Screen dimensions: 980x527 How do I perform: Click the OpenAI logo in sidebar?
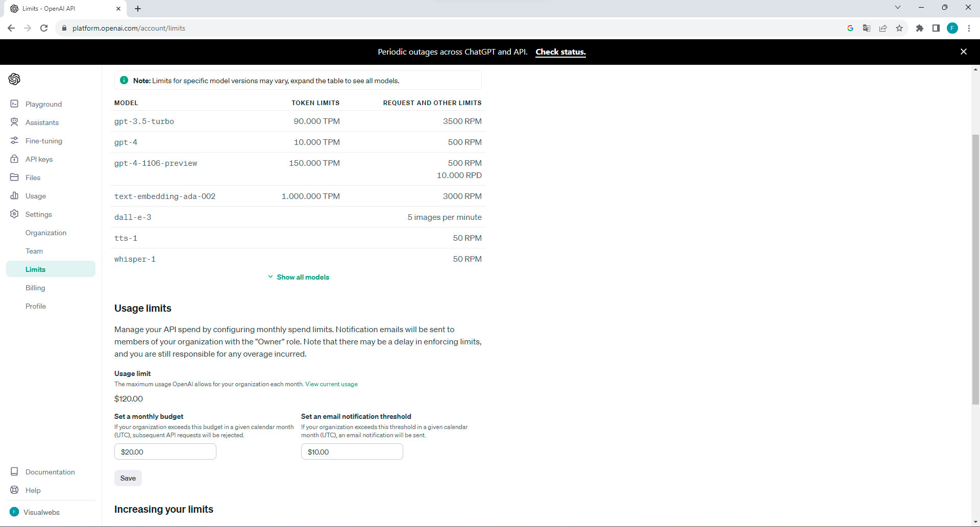(14, 79)
